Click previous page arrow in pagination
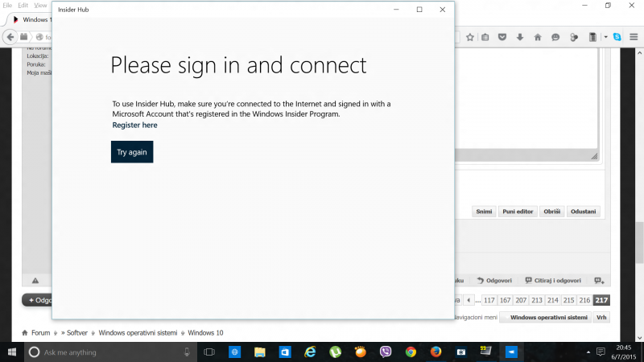The image size is (644, 362). (469, 300)
